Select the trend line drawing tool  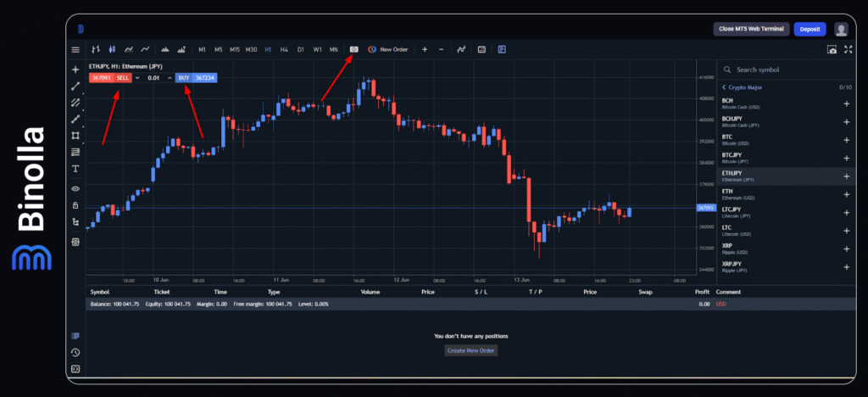pos(75,86)
